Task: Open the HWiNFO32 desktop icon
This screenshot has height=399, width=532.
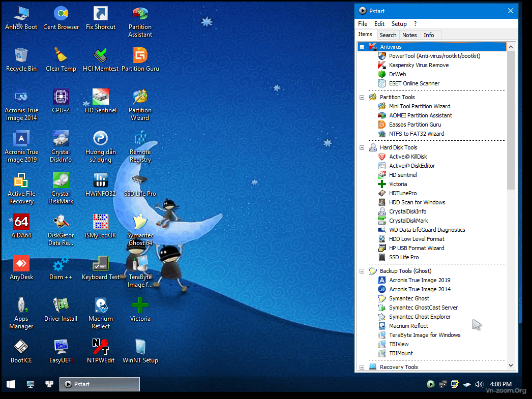Action: click(101, 180)
